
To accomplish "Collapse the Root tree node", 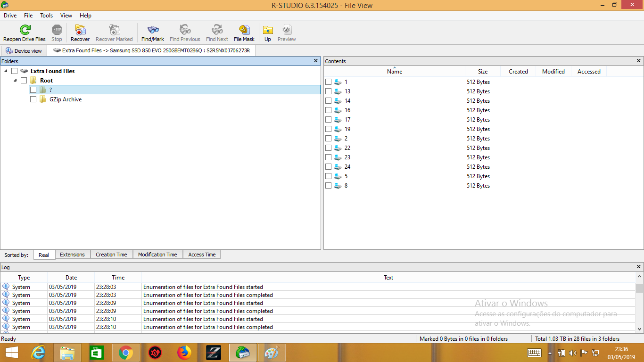I will pos(15,81).
